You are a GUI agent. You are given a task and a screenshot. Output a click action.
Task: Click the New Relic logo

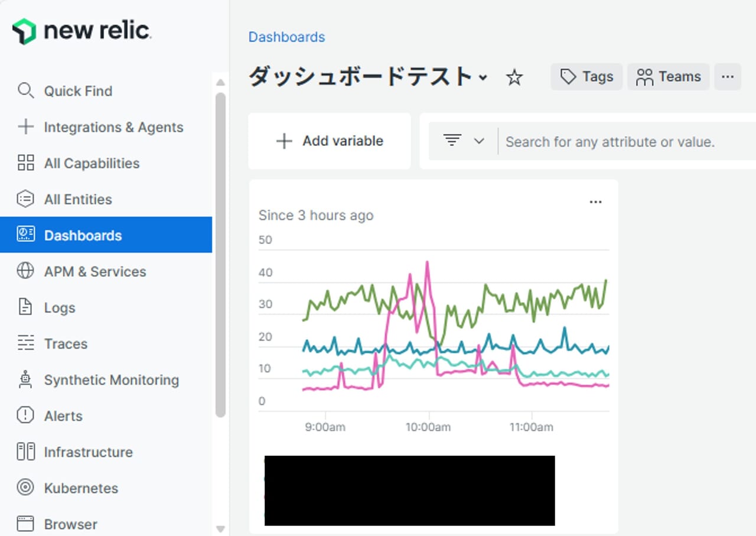[x=82, y=31]
